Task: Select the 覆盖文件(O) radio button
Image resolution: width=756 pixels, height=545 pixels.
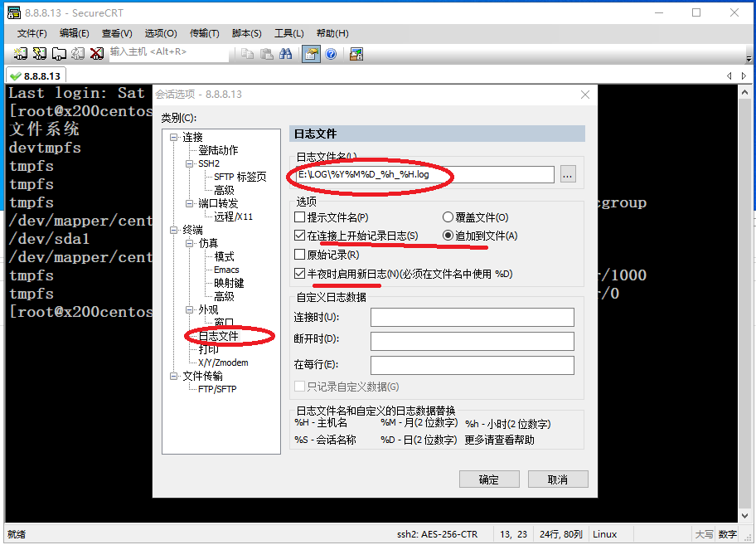Action: pyautogui.click(x=448, y=217)
